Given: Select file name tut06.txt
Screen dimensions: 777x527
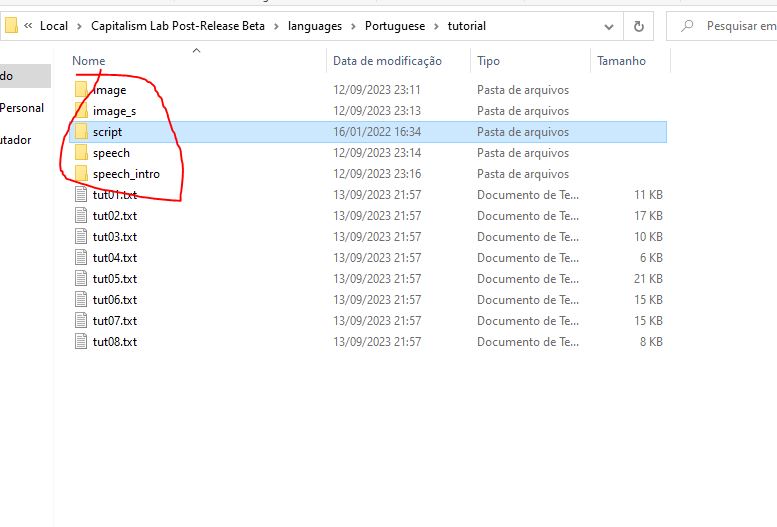Looking at the screenshot, I should click(115, 299).
